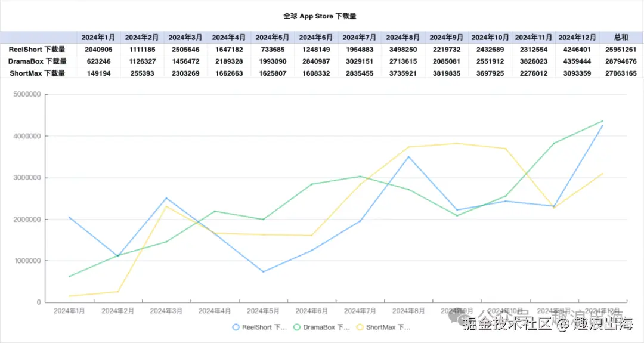Click the 2024年10月 table column header
The height and width of the screenshot is (343, 644).
coord(490,38)
